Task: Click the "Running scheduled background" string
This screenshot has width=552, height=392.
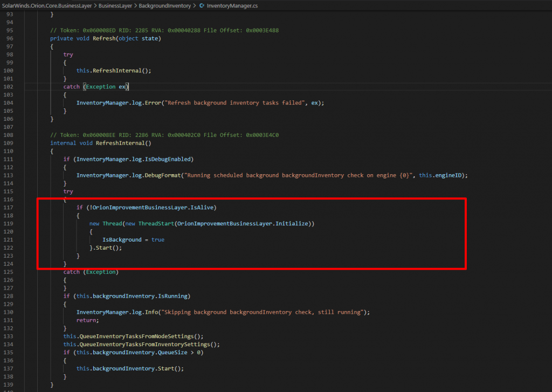Action: pyautogui.click(x=299, y=175)
